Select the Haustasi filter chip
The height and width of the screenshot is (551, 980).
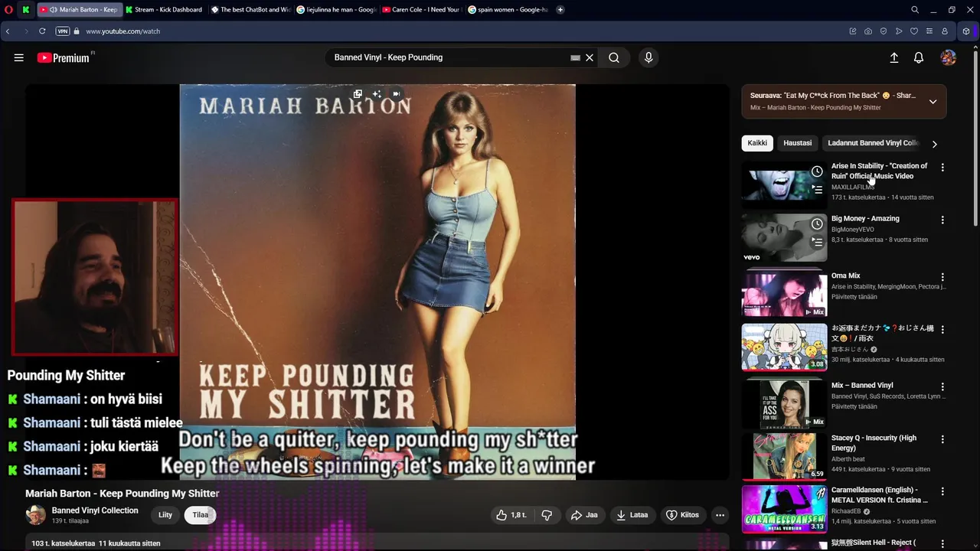[x=797, y=143]
